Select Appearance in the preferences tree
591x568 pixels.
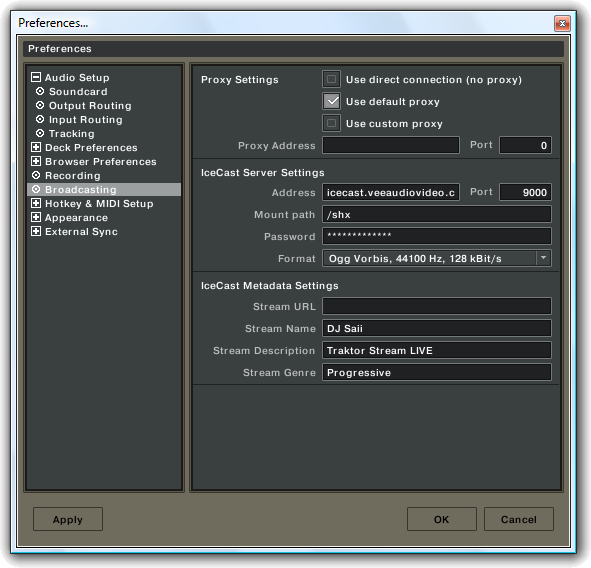pos(76,218)
